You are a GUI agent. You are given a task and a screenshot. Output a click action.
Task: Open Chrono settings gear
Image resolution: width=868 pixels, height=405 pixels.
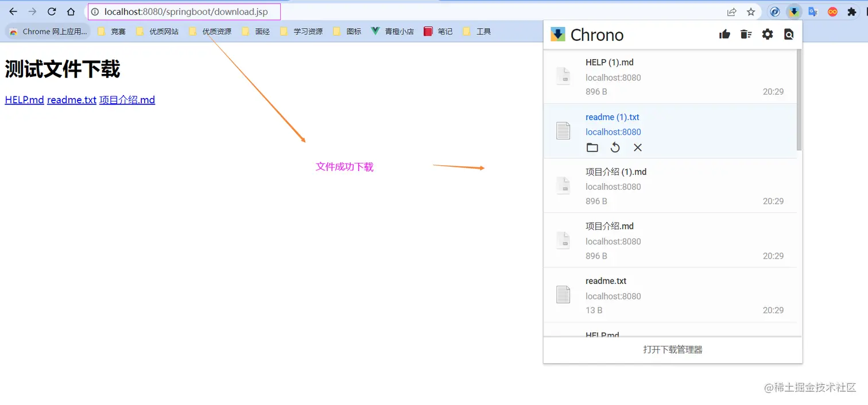tap(768, 34)
